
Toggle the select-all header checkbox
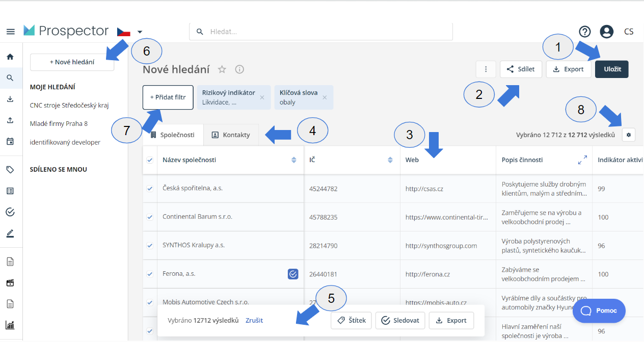(x=150, y=160)
